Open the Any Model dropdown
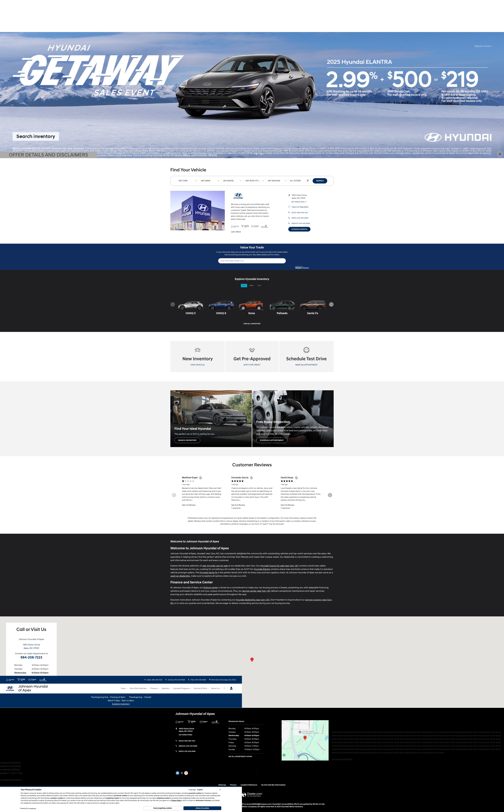The height and width of the screenshot is (812, 504). [x=232, y=181]
